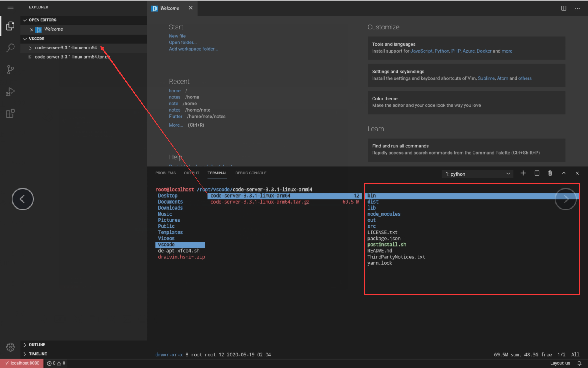Click the 'Open folder...' link
The width and height of the screenshot is (588, 368).
pyautogui.click(x=183, y=42)
